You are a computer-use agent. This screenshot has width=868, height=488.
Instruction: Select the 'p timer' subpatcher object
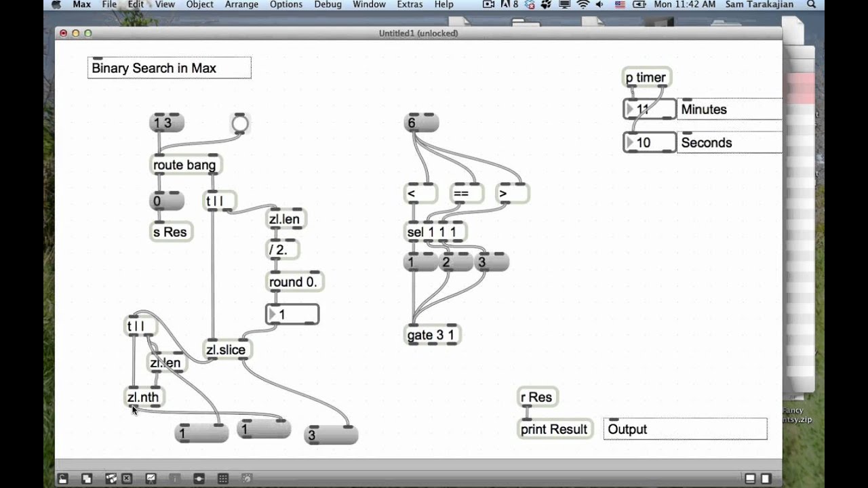647,77
